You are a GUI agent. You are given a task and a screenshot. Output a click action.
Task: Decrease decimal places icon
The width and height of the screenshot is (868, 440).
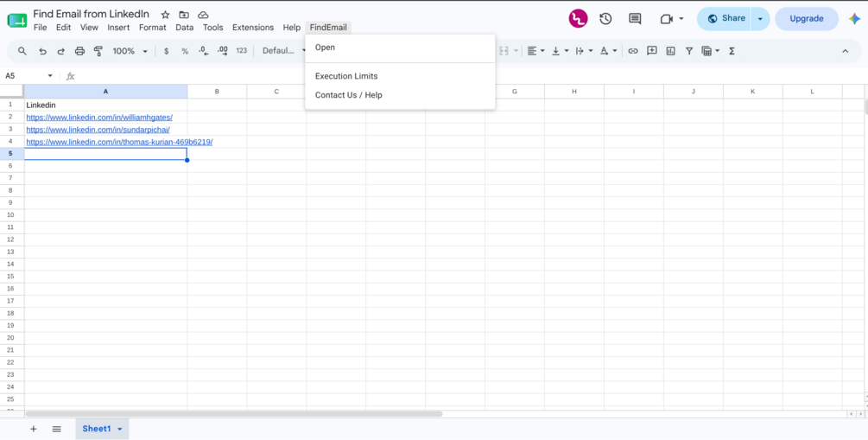point(204,51)
